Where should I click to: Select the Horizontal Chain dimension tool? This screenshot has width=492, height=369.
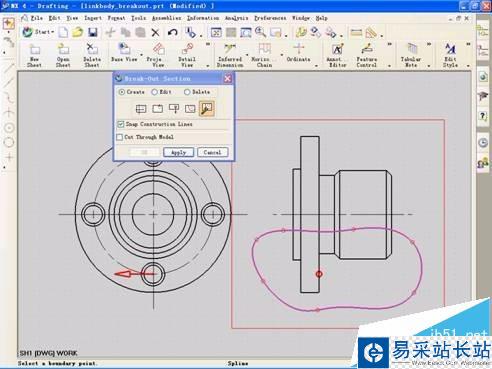264,55
